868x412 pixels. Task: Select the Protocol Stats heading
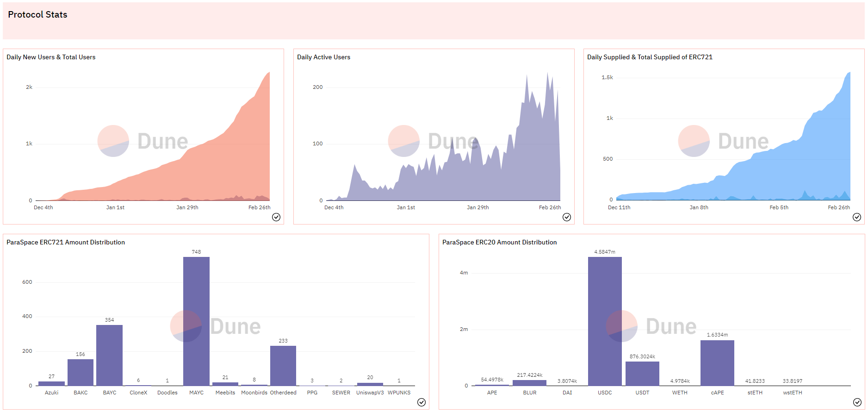(37, 15)
